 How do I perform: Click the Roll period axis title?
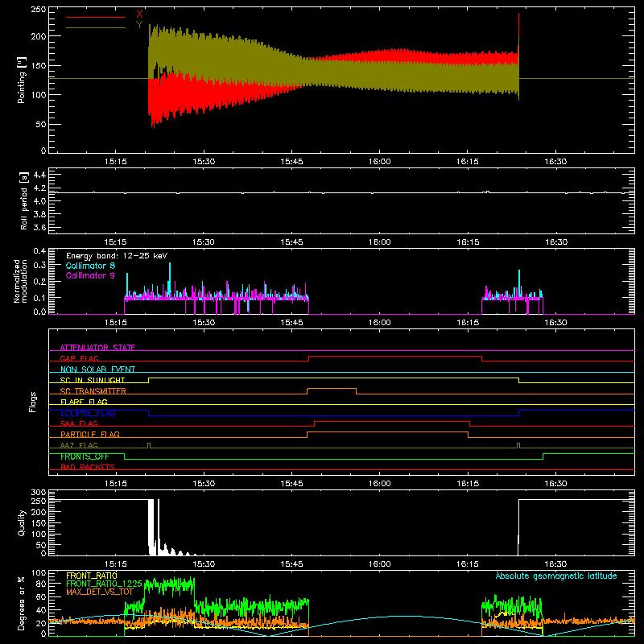click(x=24, y=200)
